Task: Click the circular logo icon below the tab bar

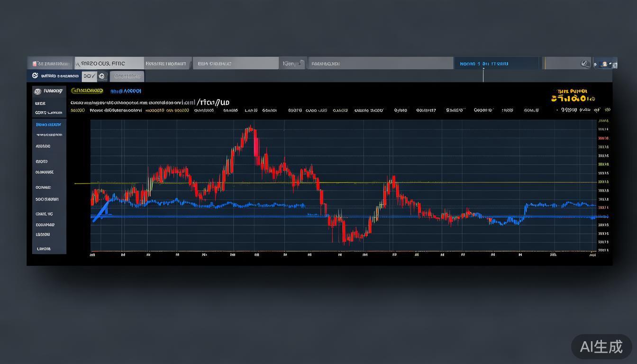Action: [35, 76]
